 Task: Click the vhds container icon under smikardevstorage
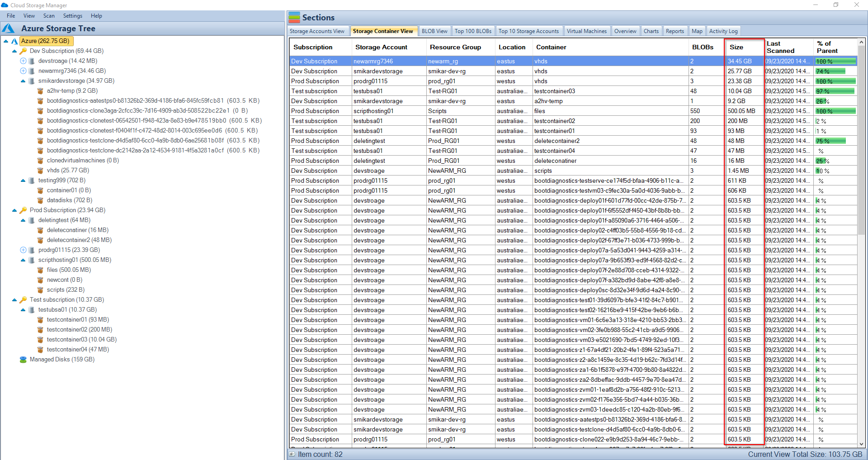(x=41, y=171)
